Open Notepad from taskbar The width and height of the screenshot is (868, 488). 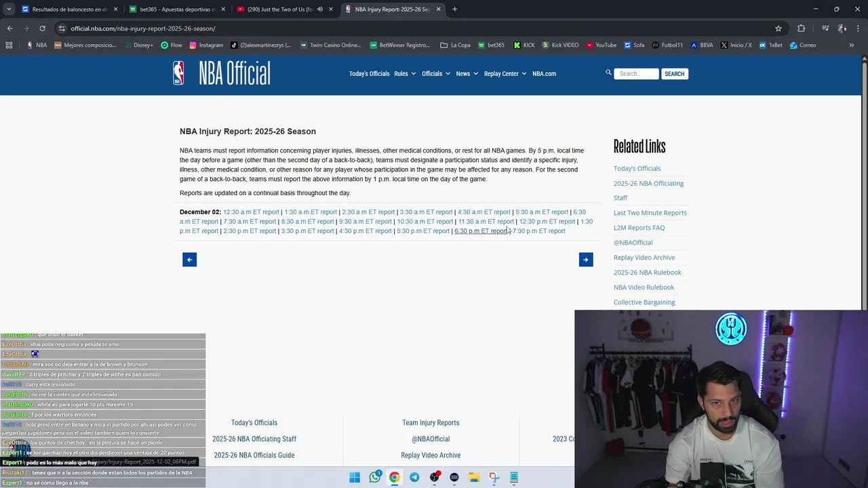click(514, 477)
